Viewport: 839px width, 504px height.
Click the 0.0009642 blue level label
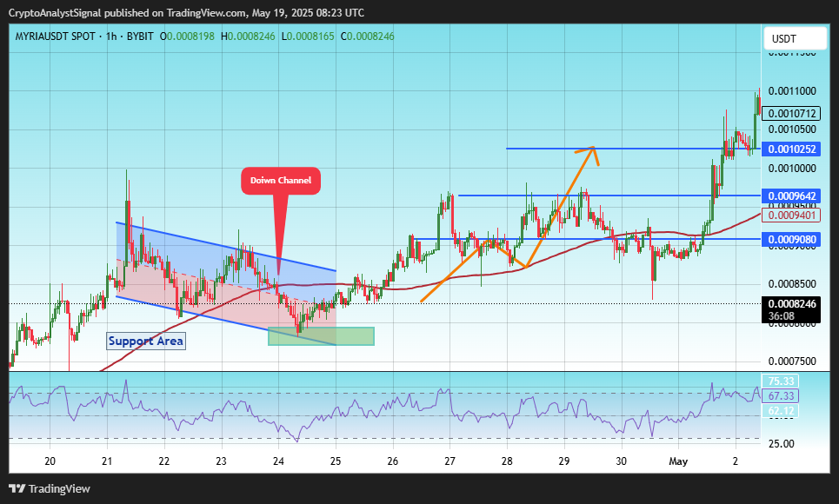[792, 196]
